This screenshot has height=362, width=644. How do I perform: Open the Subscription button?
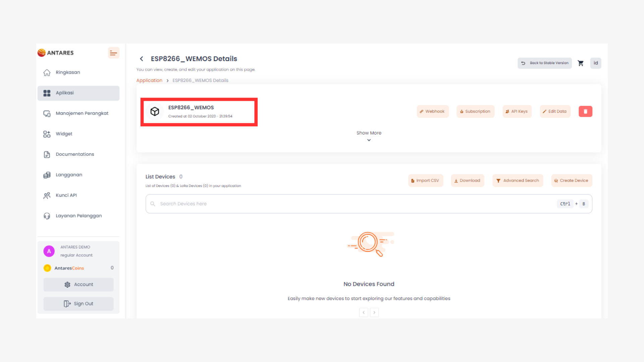pyautogui.click(x=475, y=111)
